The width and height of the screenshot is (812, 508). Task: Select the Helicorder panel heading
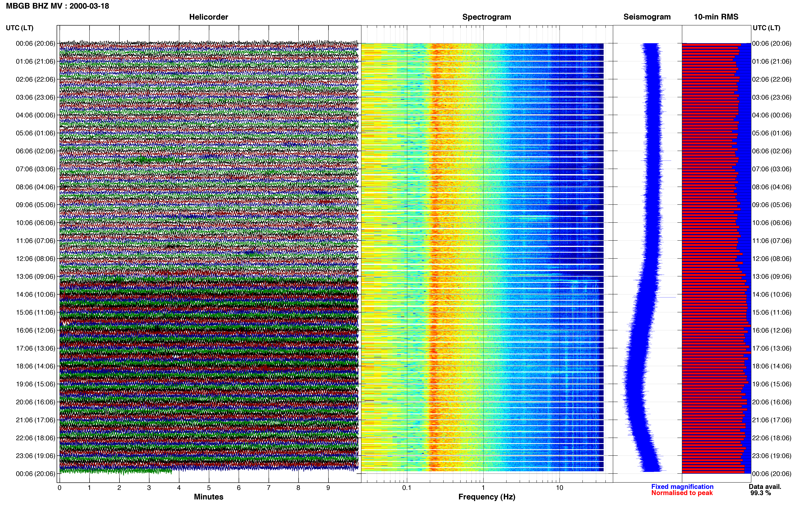tap(209, 17)
